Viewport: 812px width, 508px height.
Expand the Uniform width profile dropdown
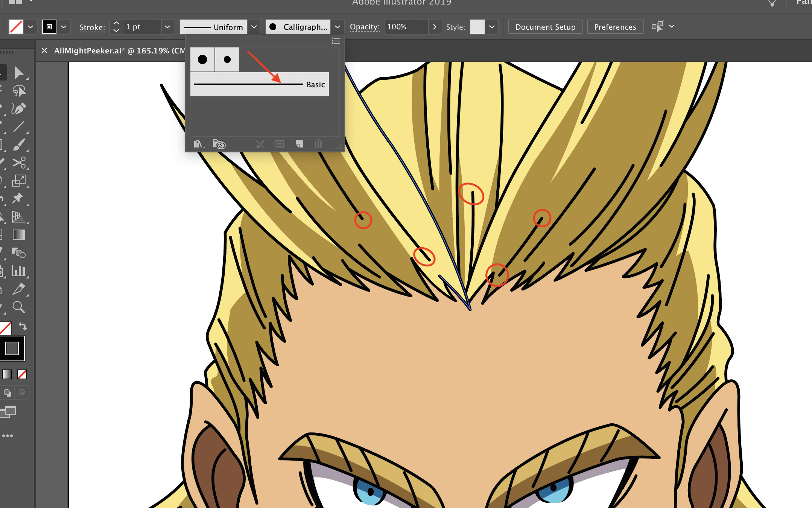point(254,27)
